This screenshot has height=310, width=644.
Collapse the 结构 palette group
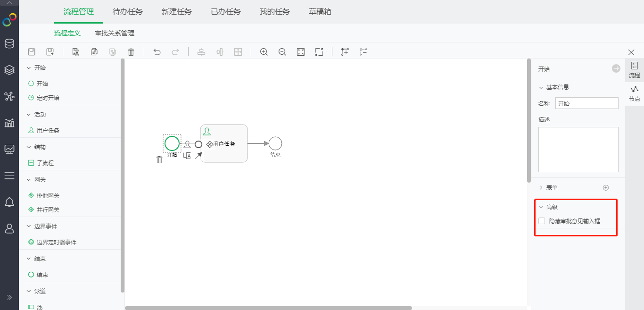29,147
